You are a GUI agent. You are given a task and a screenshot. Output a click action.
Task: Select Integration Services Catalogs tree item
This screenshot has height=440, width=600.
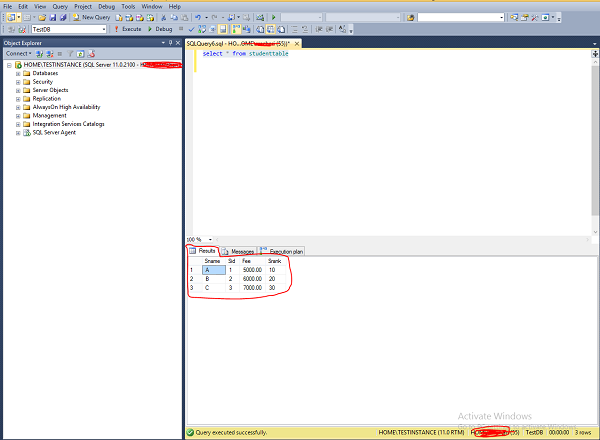coord(68,124)
